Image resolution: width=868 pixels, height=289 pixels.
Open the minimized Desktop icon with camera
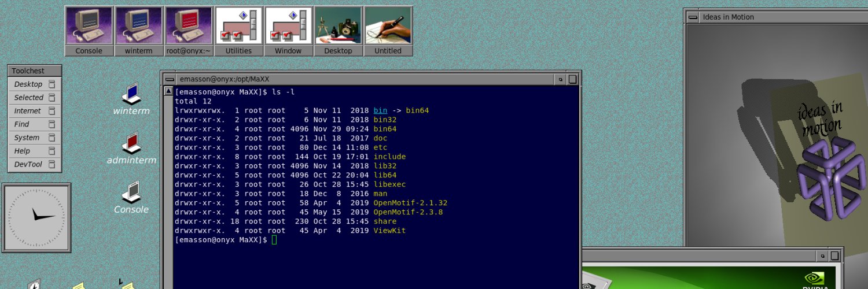click(x=338, y=31)
